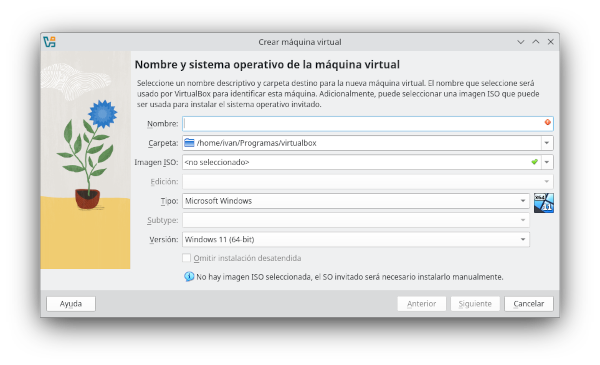Open the Imagen ISO dropdown arrow

point(547,162)
